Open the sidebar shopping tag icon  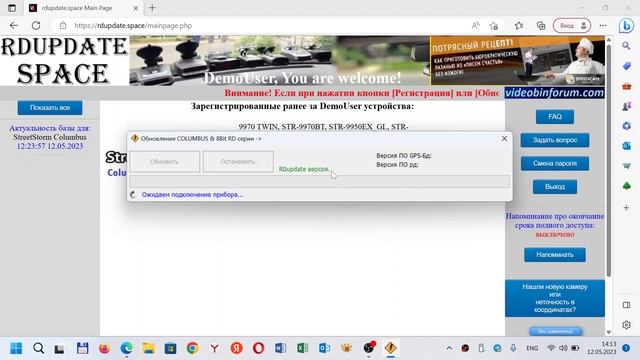[x=626, y=66]
